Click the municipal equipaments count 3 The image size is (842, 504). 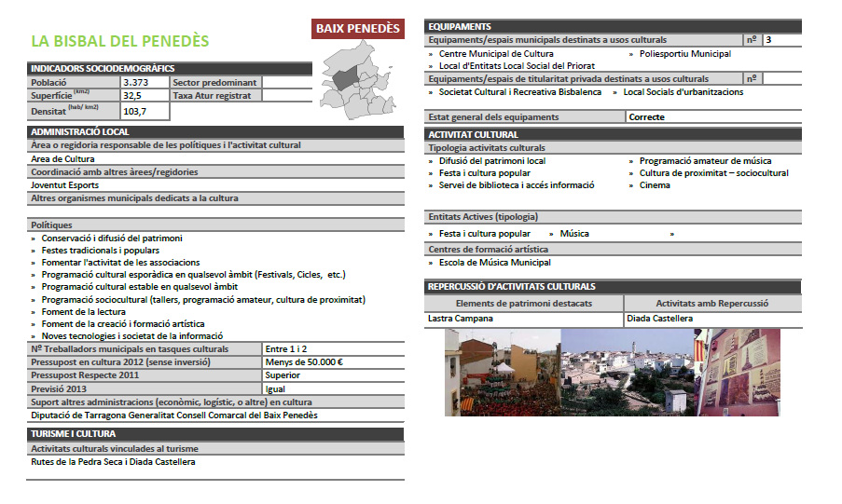tap(768, 40)
